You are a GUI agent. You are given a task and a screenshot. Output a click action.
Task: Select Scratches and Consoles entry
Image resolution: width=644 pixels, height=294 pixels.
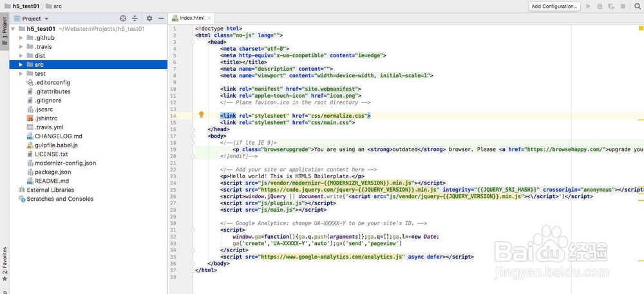pos(60,199)
